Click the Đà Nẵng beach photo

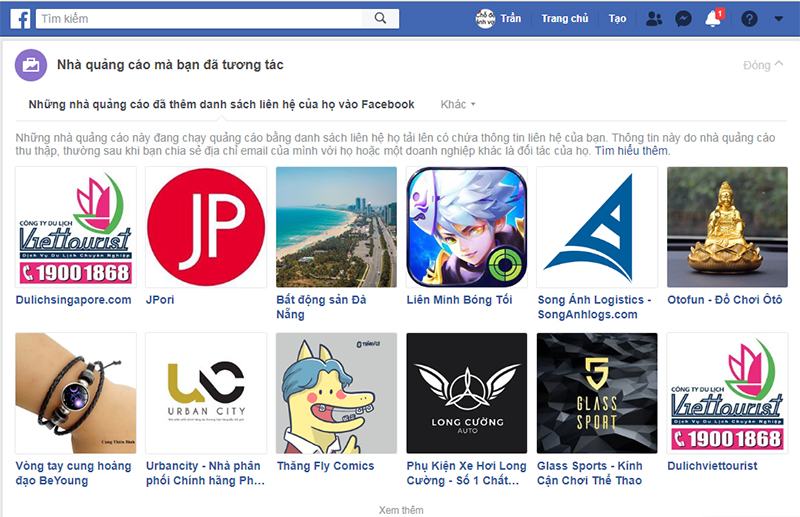336,227
